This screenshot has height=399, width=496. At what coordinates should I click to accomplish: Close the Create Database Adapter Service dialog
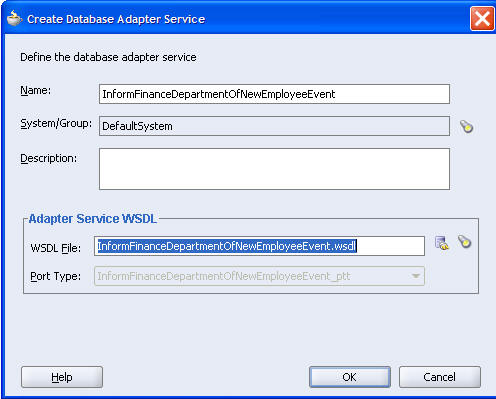tap(482, 19)
